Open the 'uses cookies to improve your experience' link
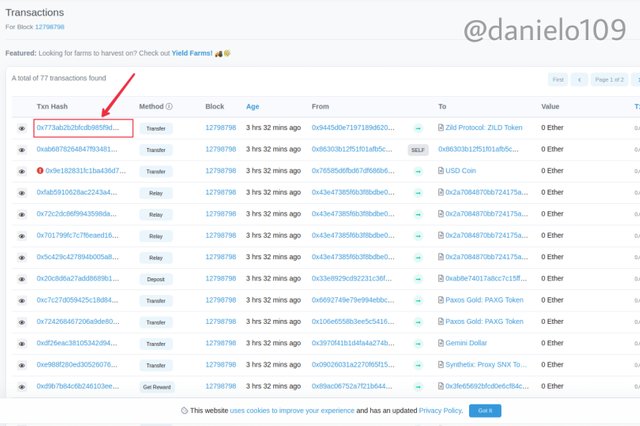640x426 pixels. [x=292, y=410]
